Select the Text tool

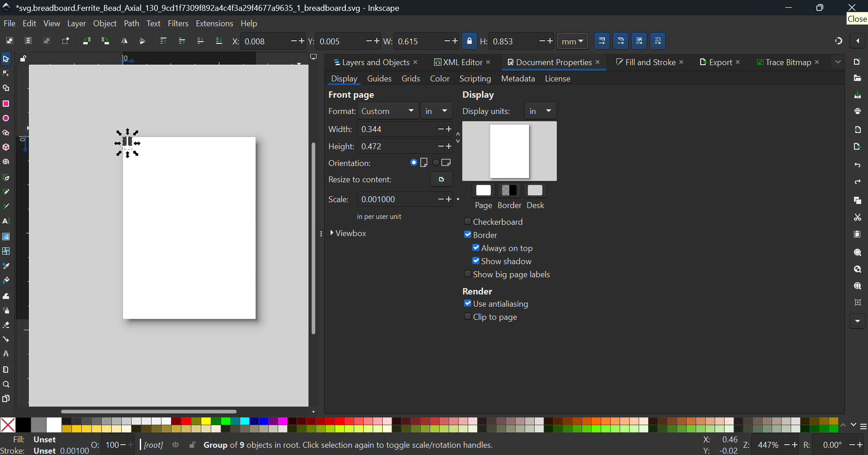click(6, 221)
